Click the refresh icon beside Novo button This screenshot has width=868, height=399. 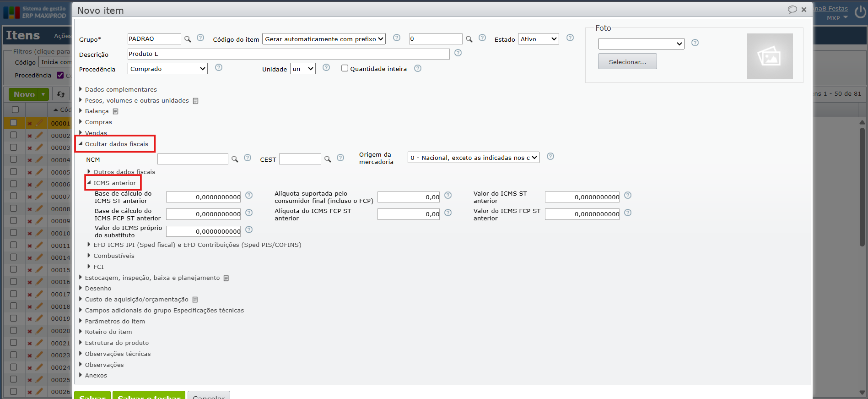point(61,94)
